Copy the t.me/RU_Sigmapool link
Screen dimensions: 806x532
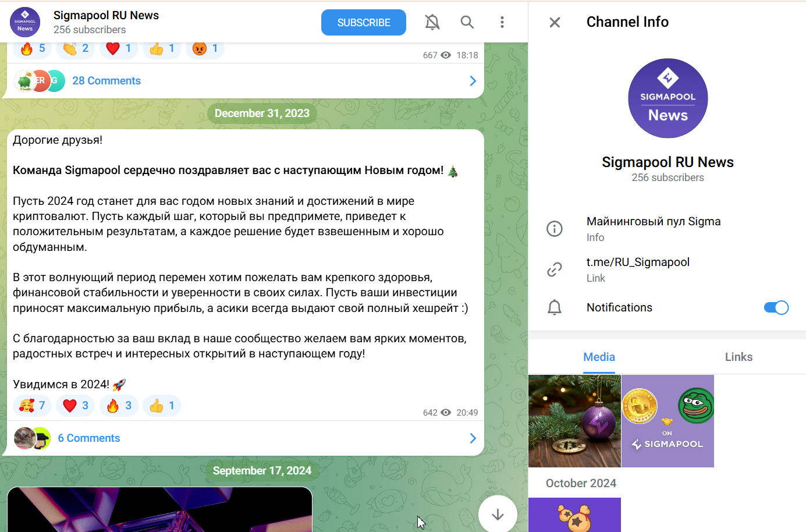(638, 262)
